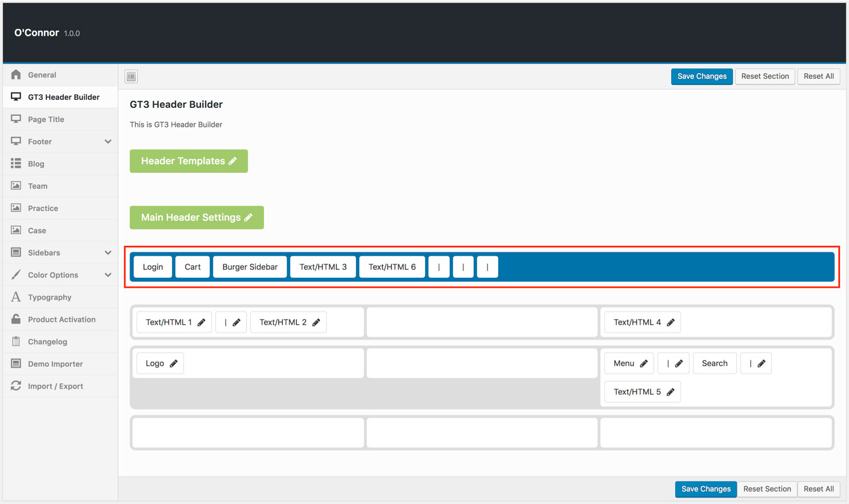Screen dimensions: 849x504
Task: Click the Menu header element label
Action: click(x=624, y=364)
